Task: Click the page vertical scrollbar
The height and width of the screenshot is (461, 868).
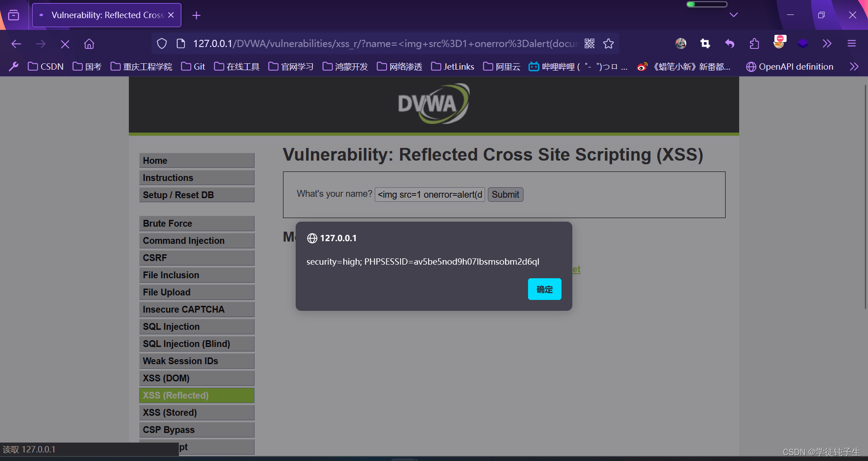Action: [x=865, y=196]
